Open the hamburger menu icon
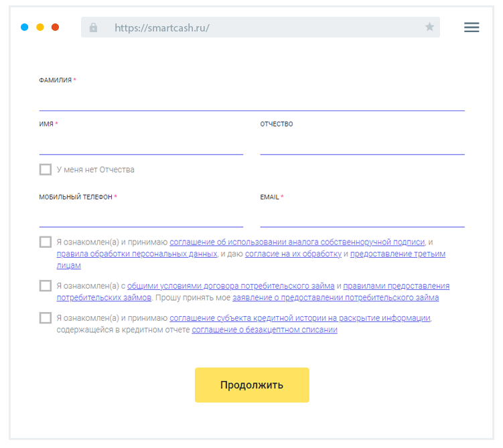Screen dimensions: 503x448 [x=472, y=27]
